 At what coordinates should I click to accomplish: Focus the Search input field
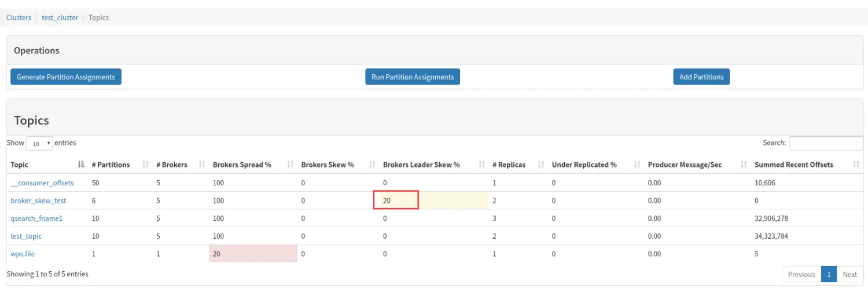[x=826, y=143]
